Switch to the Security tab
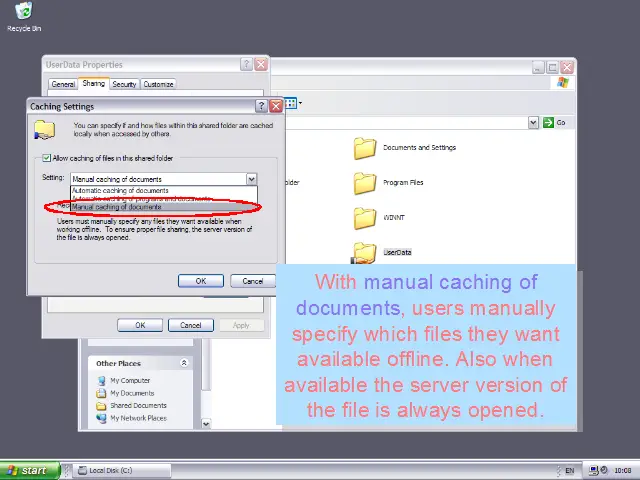This screenshot has height=480, width=640. point(124,84)
